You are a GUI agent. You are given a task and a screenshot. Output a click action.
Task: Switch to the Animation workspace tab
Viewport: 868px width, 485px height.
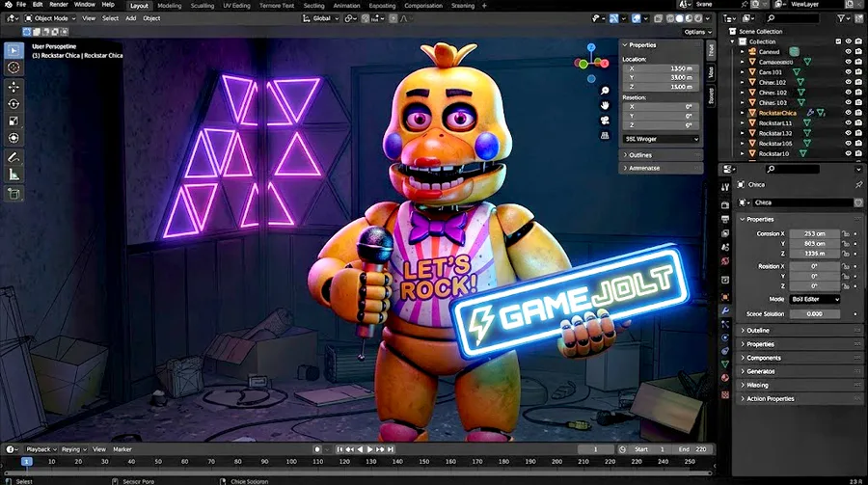tap(346, 6)
